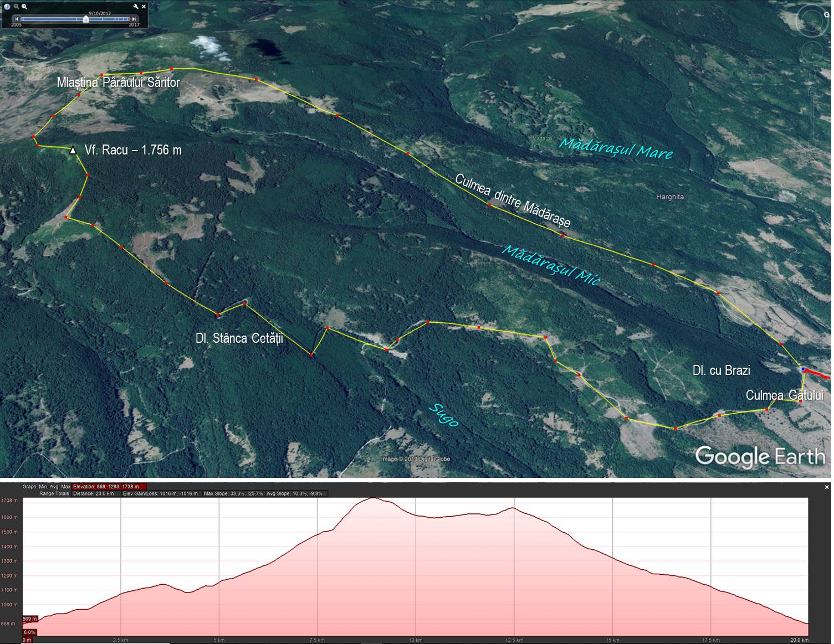Click the Vf. Racu peak triangle marker
The width and height of the screenshot is (834, 644).
coord(73,150)
